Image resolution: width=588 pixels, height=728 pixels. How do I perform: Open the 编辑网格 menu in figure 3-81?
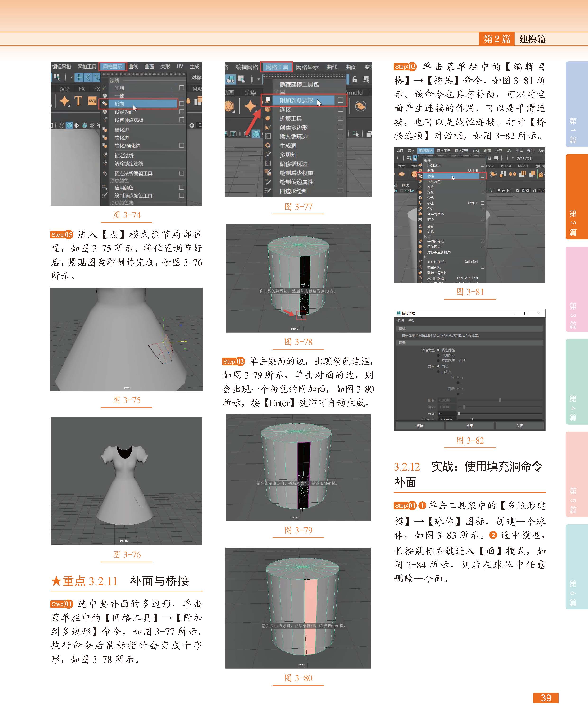425,151
